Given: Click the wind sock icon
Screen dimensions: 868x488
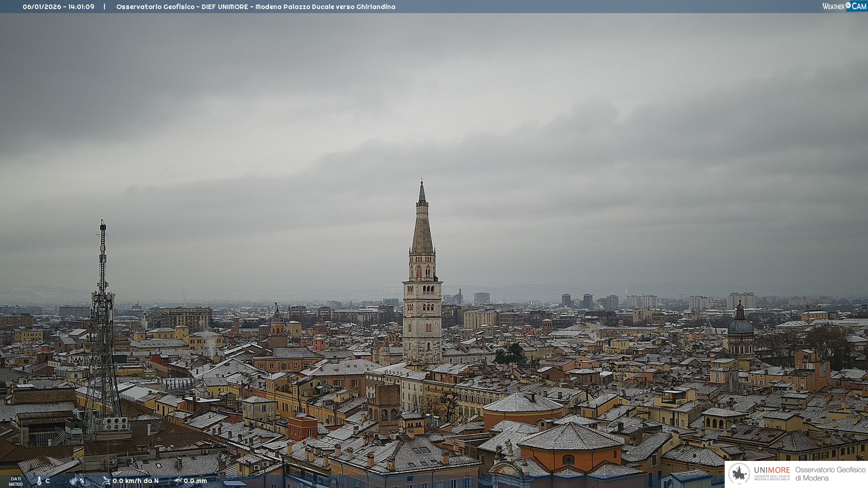Looking at the screenshot, I should (x=106, y=481).
